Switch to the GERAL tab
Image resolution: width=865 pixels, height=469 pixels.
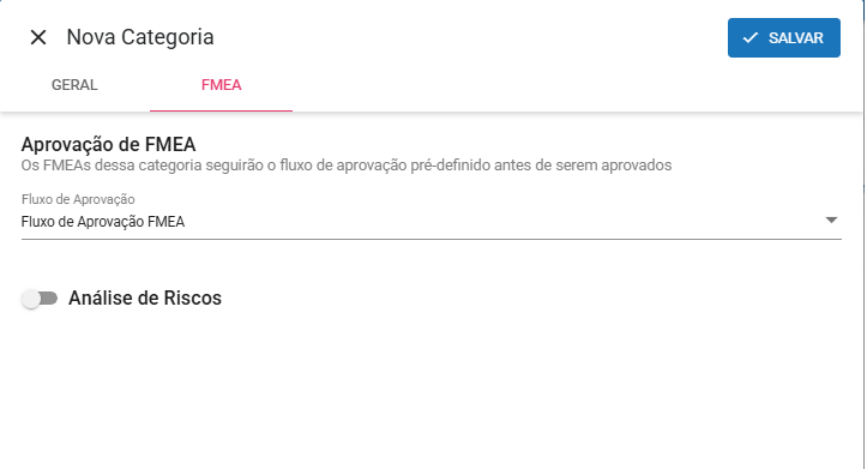pos(74,85)
